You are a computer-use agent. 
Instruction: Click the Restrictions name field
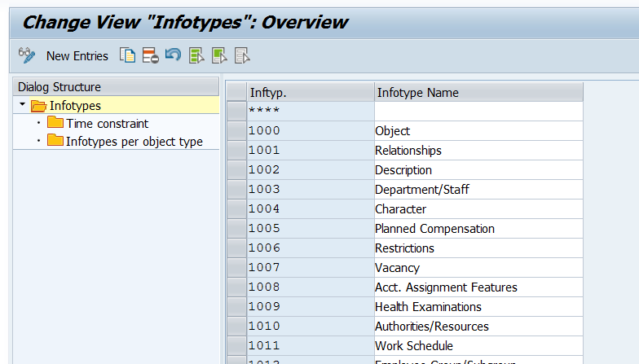click(479, 248)
